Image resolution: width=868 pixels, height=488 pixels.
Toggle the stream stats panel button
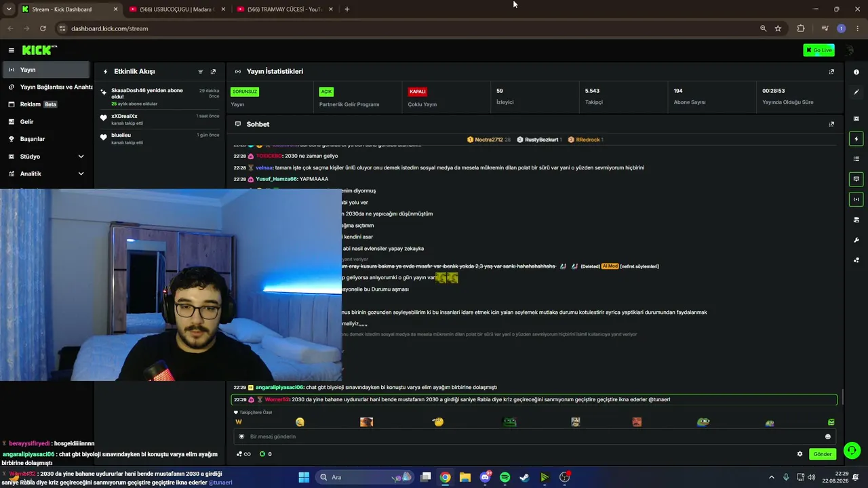(856, 199)
